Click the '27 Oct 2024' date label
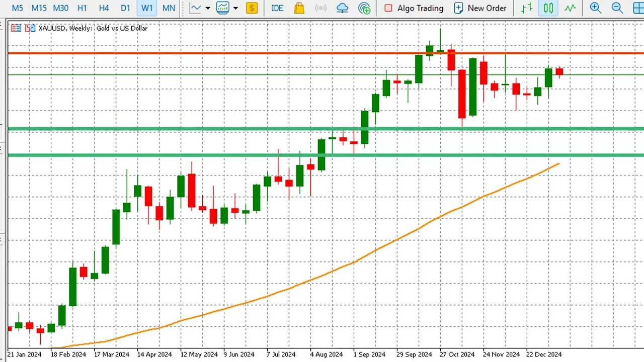Viewport: 644px width, 362px height. 457,354
